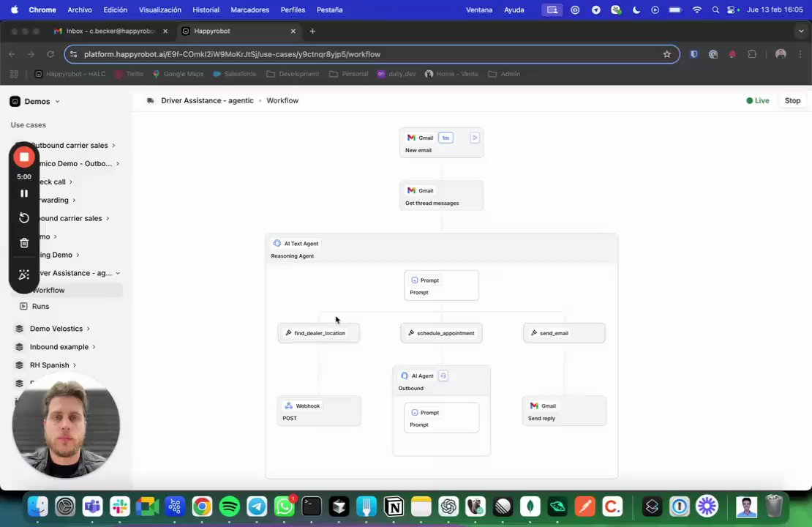Image resolution: width=812 pixels, height=527 pixels.
Task: Click the Workflow breadcrumb
Action: [282, 100]
